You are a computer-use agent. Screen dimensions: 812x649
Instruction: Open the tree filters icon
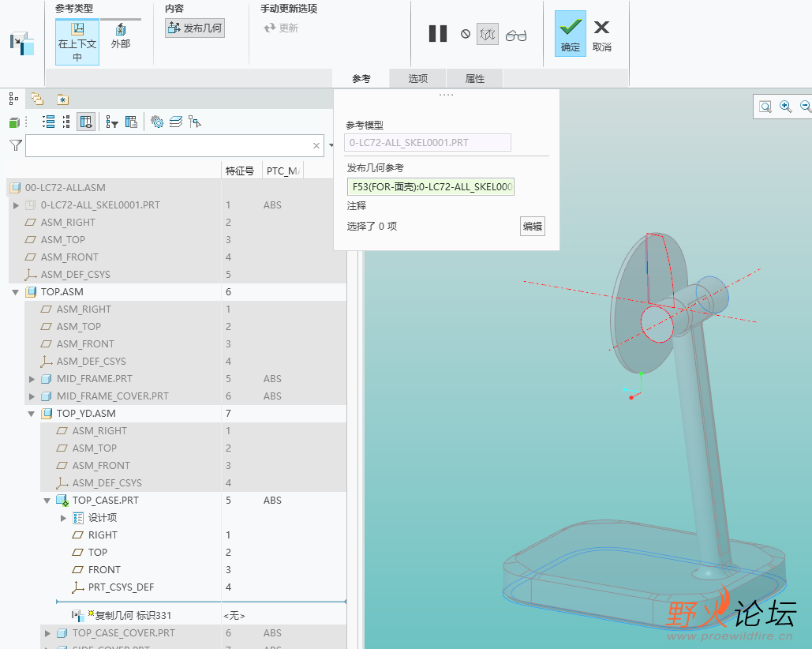pyautogui.click(x=112, y=122)
